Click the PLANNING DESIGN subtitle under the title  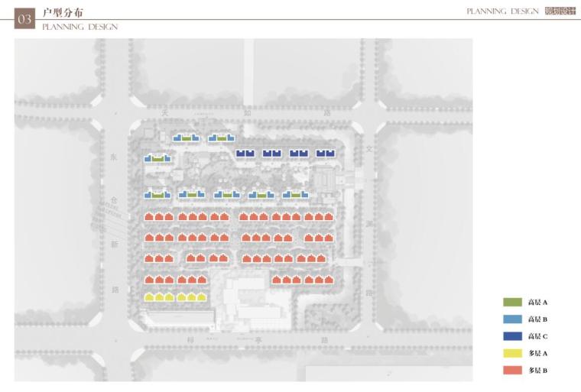(80, 27)
